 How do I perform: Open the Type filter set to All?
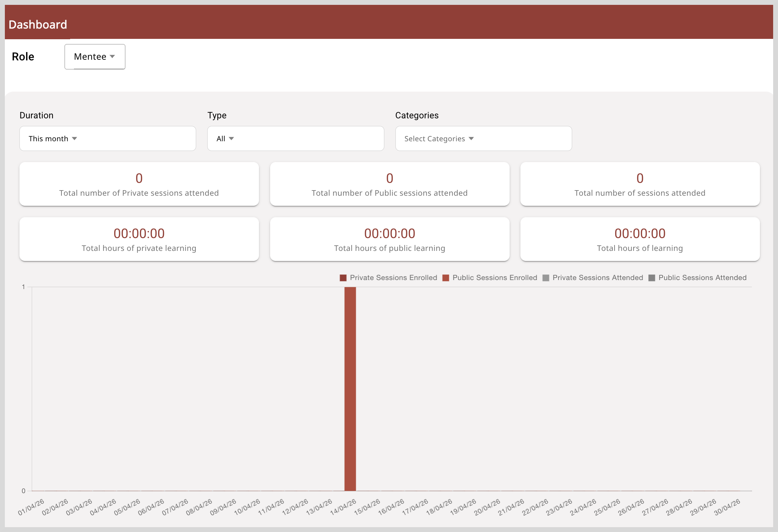click(295, 138)
